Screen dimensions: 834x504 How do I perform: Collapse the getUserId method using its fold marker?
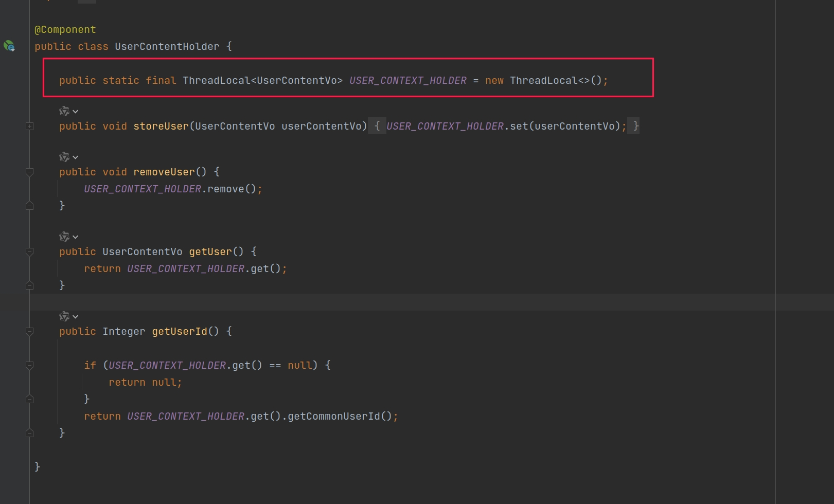30,332
